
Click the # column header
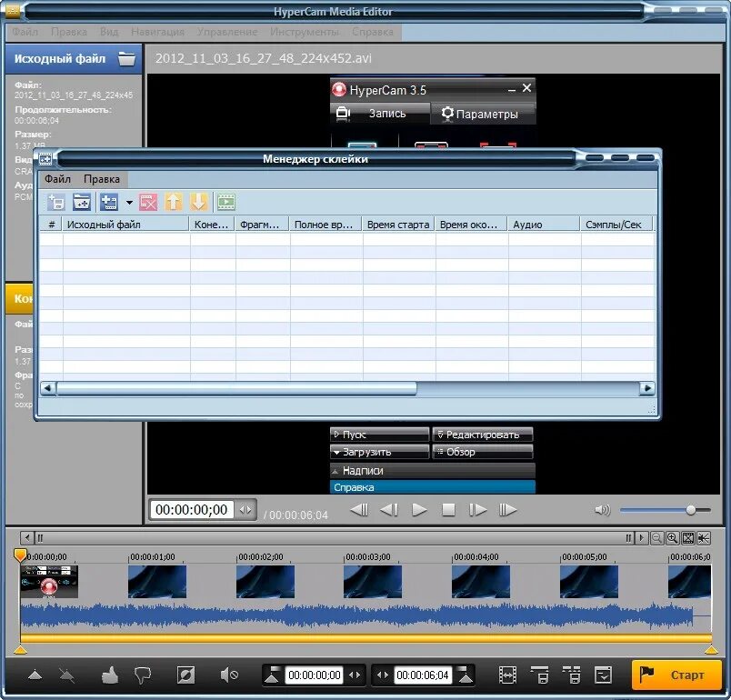point(51,225)
